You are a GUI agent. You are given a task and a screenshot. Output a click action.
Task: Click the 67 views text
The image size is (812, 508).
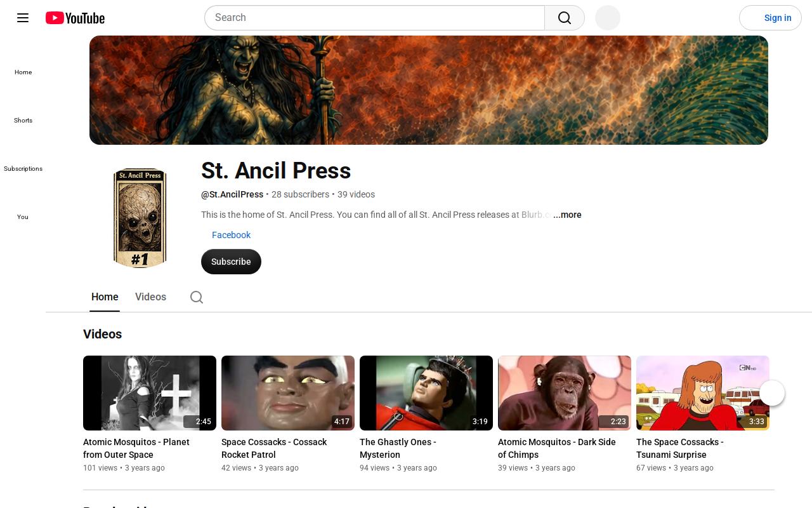[651, 468]
